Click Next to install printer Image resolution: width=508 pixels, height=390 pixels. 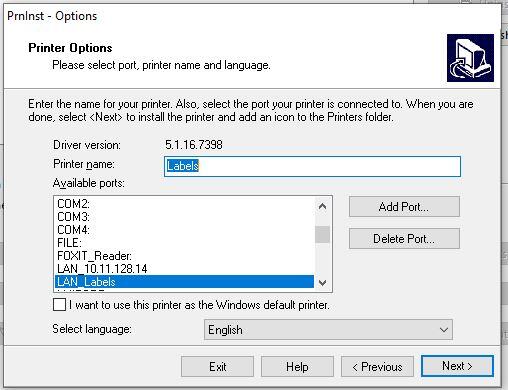click(457, 366)
